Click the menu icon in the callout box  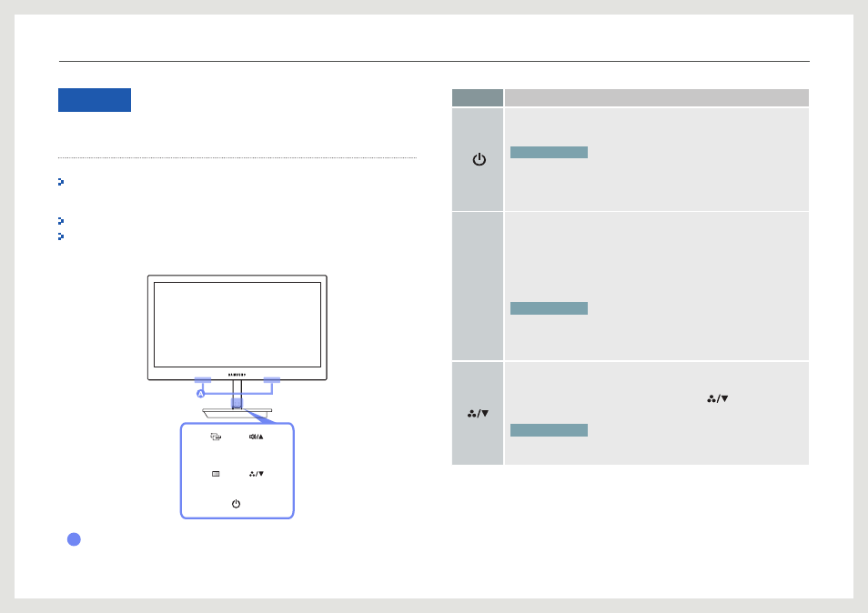pos(216,474)
